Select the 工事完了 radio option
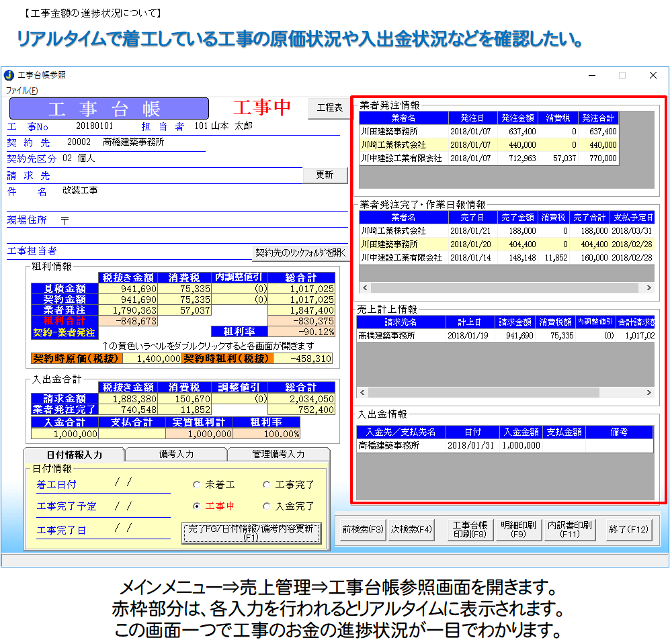This screenshot has width=670, height=644. [267, 485]
